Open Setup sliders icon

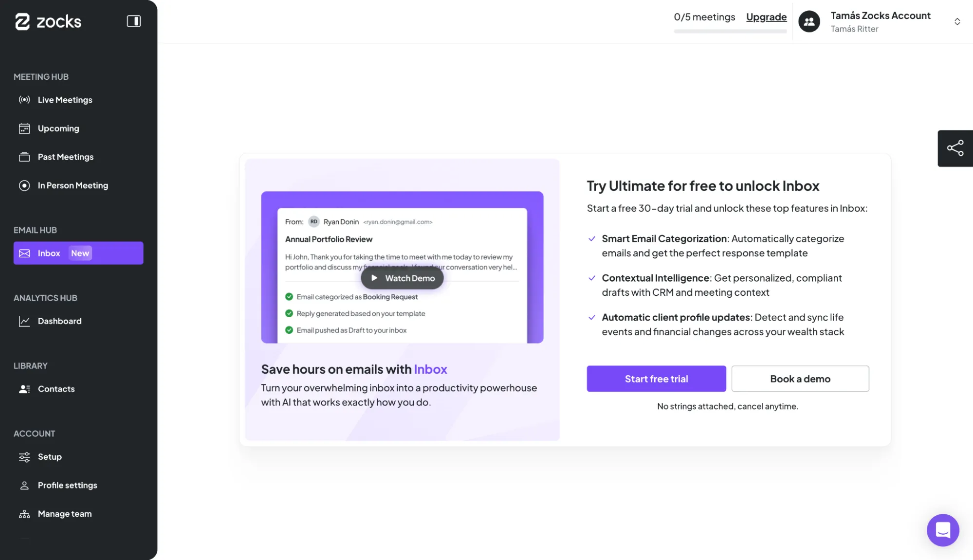[x=24, y=457]
